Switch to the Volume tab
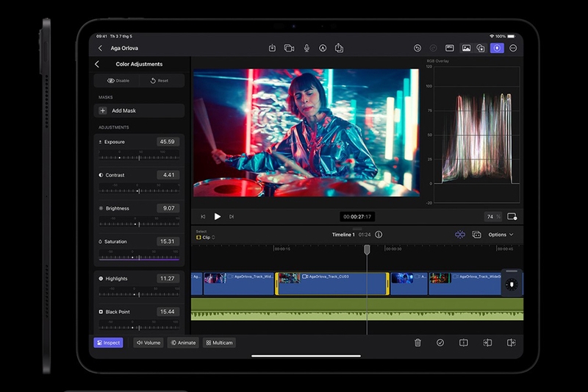The image size is (588, 392). click(148, 343)
